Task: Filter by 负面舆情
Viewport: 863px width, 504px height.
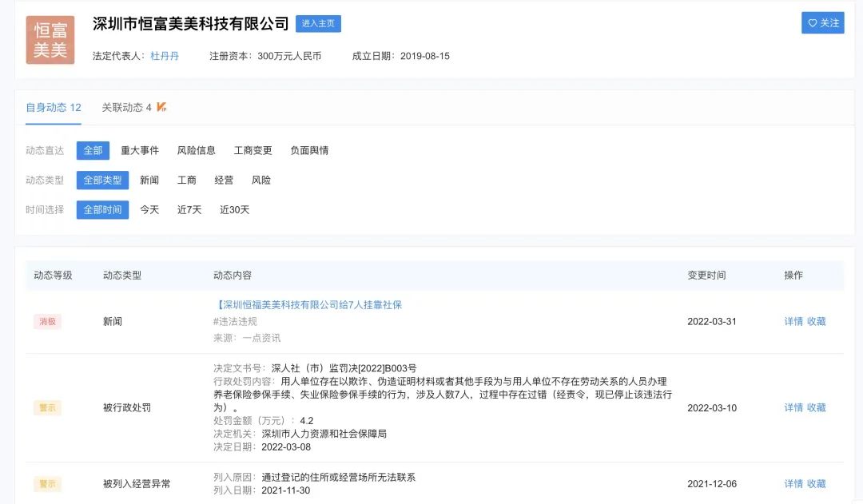Action: point(309,150)
